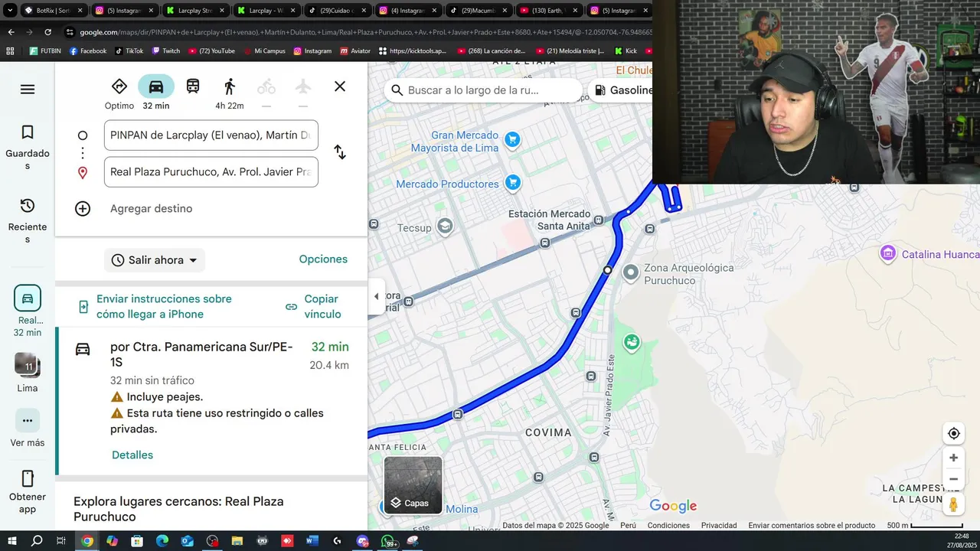Click the Gasolineras filter chip
Viewport: 980px width, 551px height.
click(x=622, y=90)
